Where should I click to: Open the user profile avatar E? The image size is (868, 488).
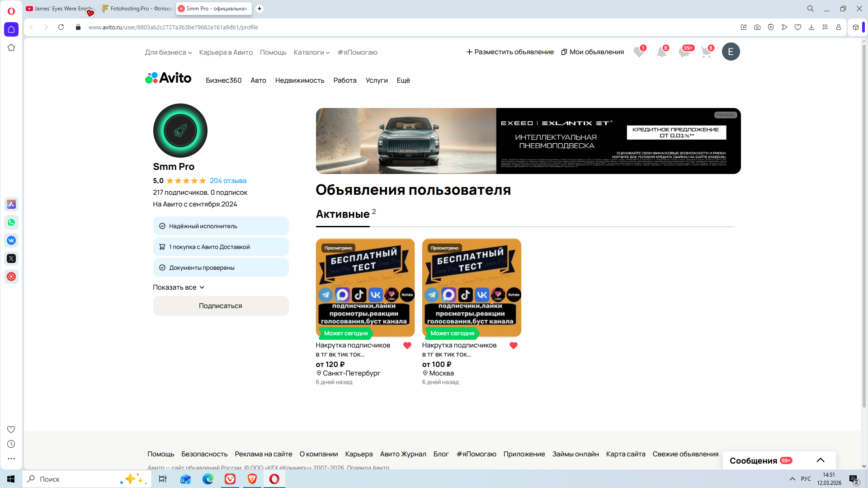point(731,52)
